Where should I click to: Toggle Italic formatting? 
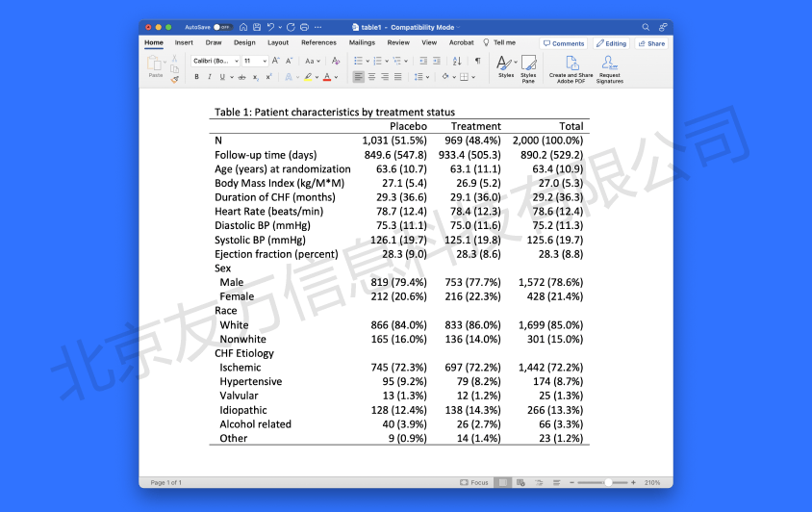point(209,77)
